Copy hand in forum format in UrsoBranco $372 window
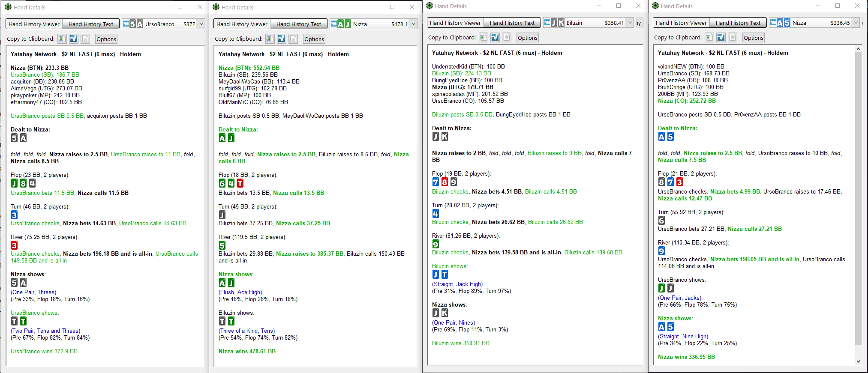Image resolution: width=868 pixels, height=373 pixels. tap(74, 39)
